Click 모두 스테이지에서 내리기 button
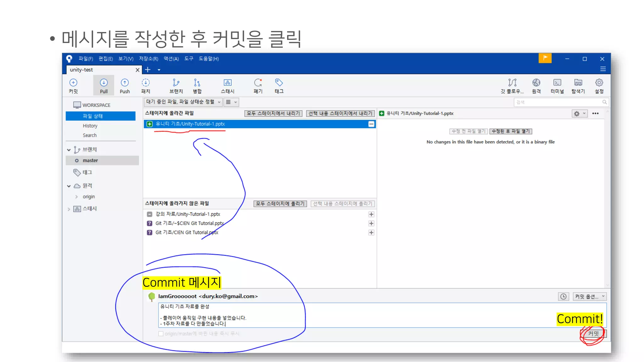The height and width of the screenshot is (362, 644). [273, 113]
